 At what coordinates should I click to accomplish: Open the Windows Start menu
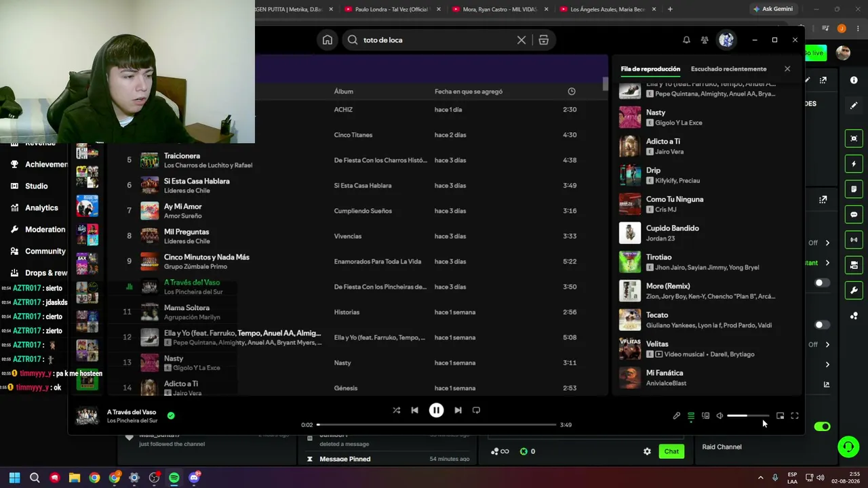(x=14, y=478)
